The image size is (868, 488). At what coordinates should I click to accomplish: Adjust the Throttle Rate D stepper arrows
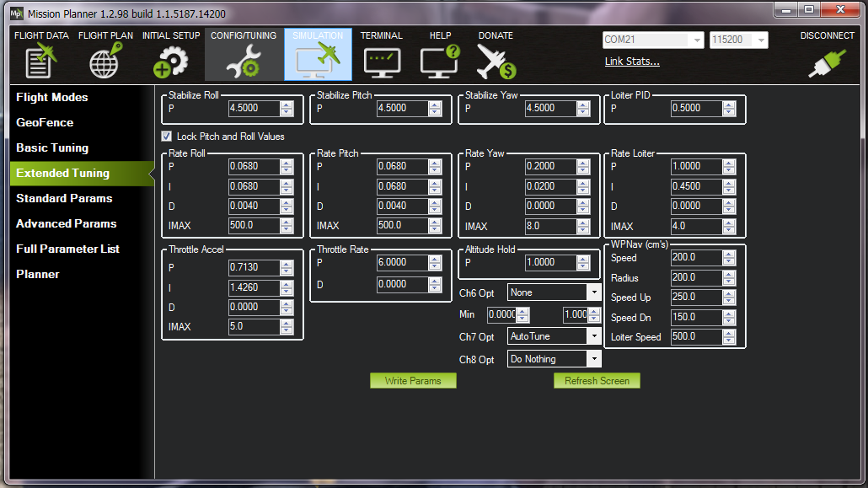coord(435,284)
